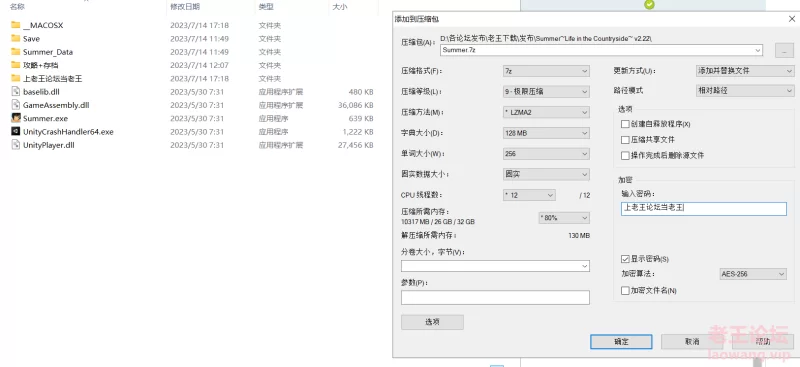Click the 36,086 KB size cell

click(x=356, y=105)
